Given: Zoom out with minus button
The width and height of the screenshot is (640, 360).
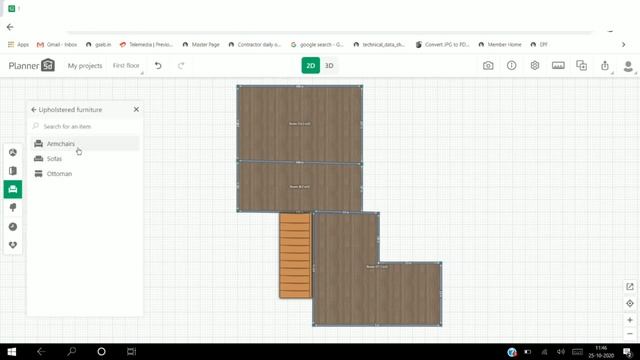Looking at the screenshot, I should coord(630,334).
